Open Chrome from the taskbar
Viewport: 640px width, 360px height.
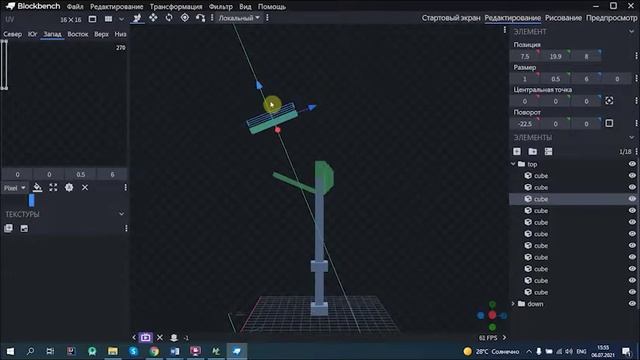(154, 351)
